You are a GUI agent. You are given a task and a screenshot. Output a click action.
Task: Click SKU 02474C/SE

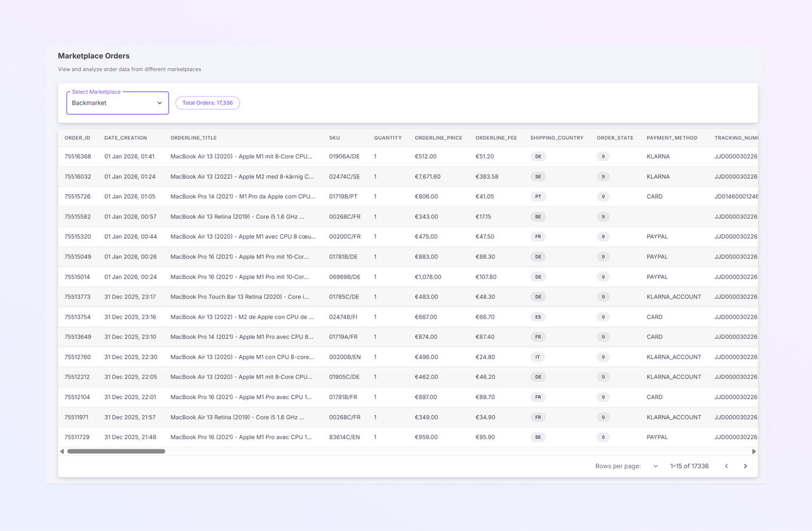[344, 177]
